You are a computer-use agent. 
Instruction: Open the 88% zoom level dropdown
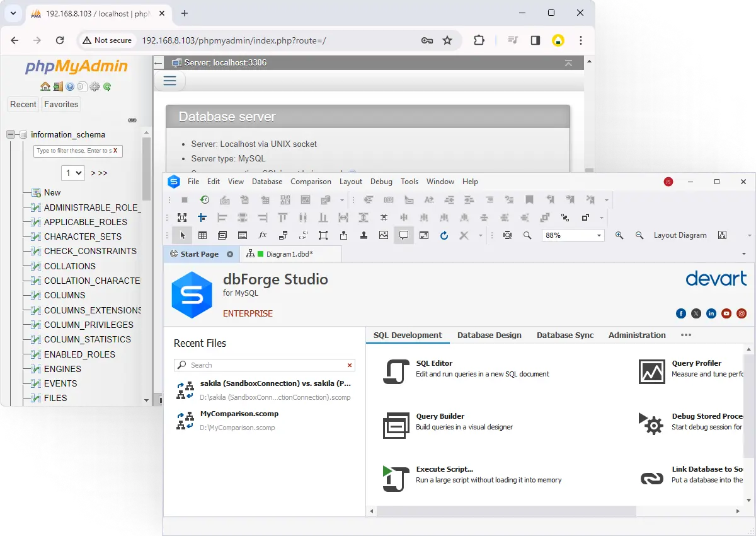click(598, 235)
